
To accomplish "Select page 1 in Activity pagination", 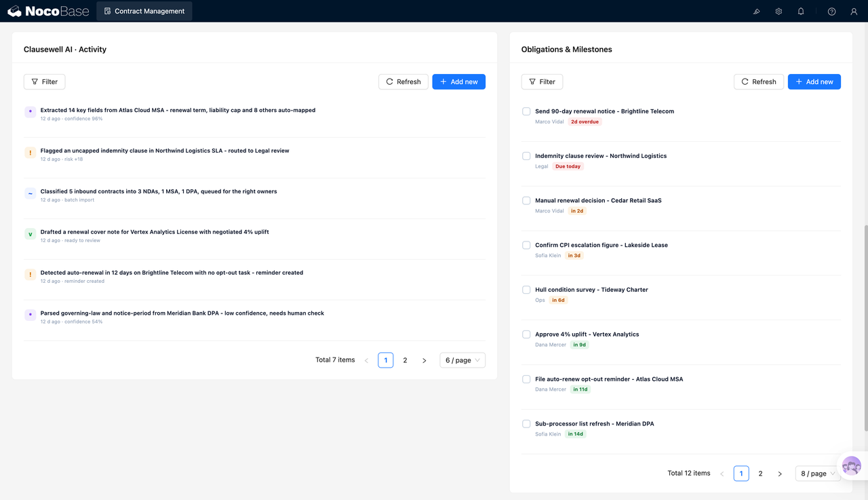I will [386, 360].
